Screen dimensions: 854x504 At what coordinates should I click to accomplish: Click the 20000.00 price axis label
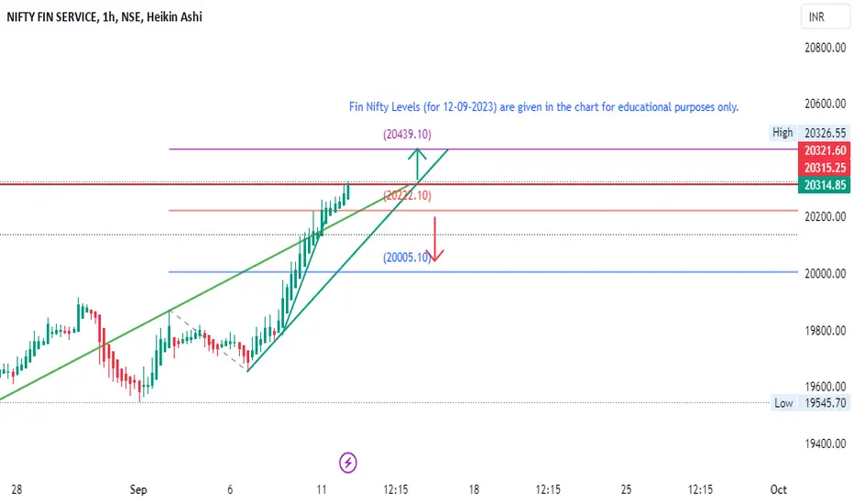point(825,273)
